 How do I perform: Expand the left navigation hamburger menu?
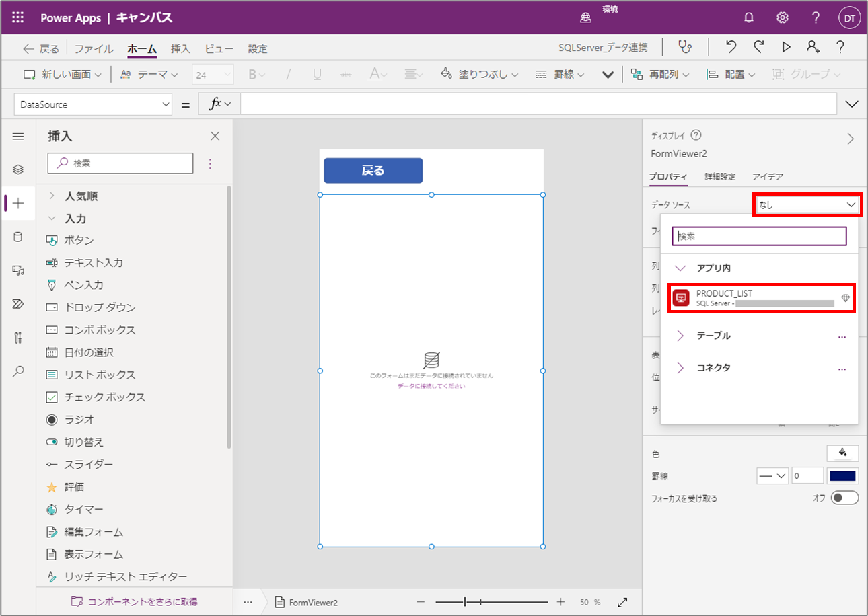tap(18, 137)
